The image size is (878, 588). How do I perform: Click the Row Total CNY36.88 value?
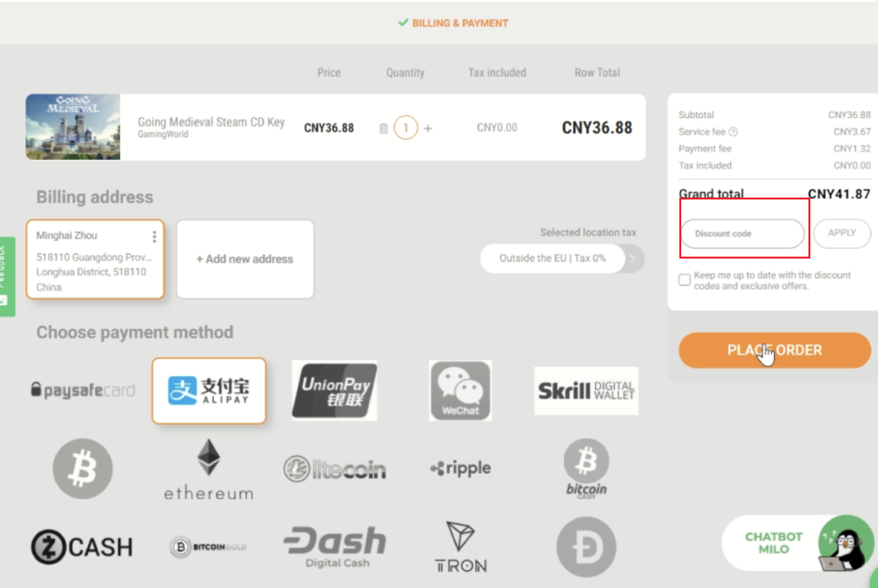click(597, 128)
